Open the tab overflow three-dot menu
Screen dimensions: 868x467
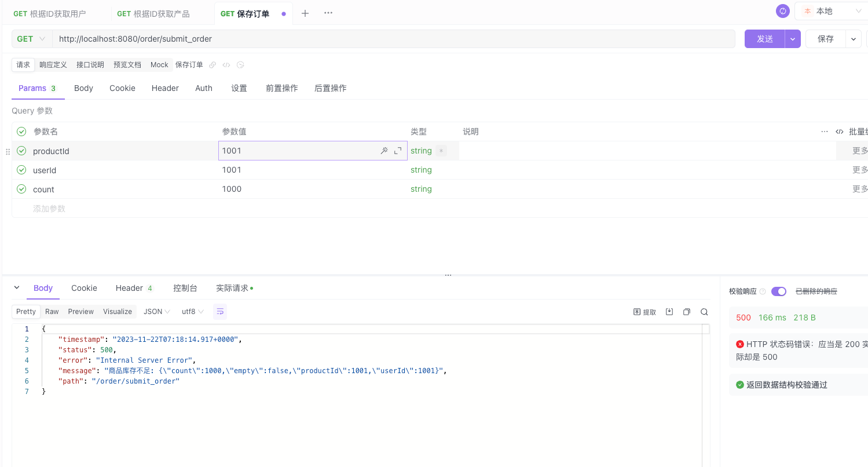coord(328,13)
